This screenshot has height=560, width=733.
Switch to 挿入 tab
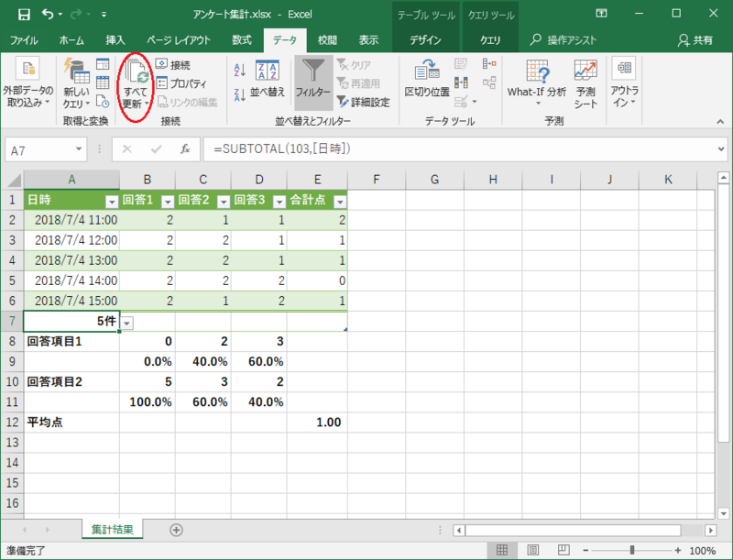pos(115,40)
